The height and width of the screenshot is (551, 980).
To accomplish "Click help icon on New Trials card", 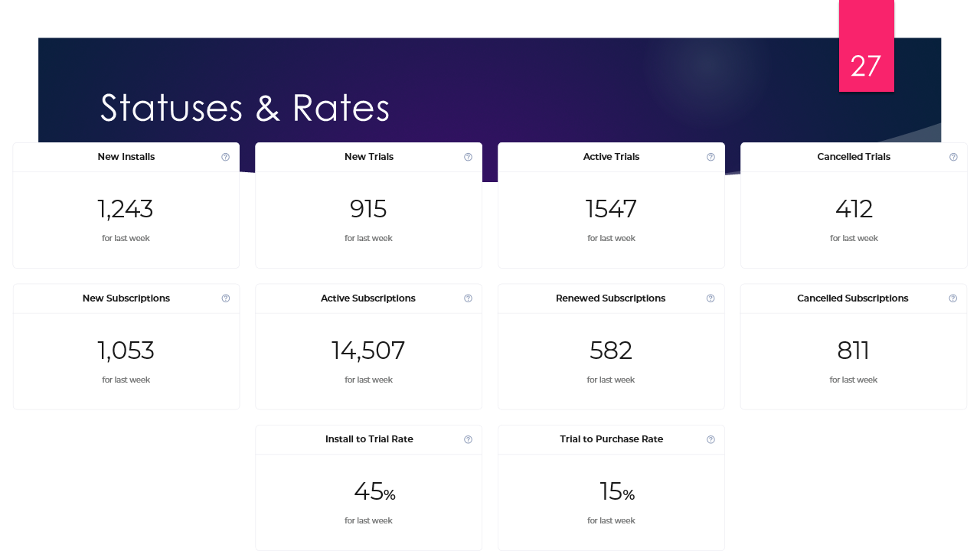I will tap(468, 157).
